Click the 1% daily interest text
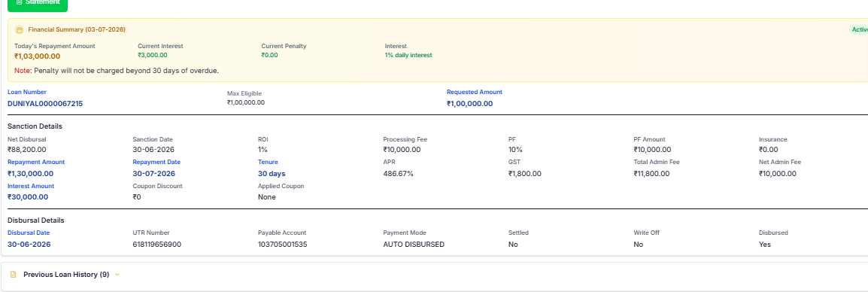Image resolution: width=868 pixels, height=292 pixels. point(408,56)
